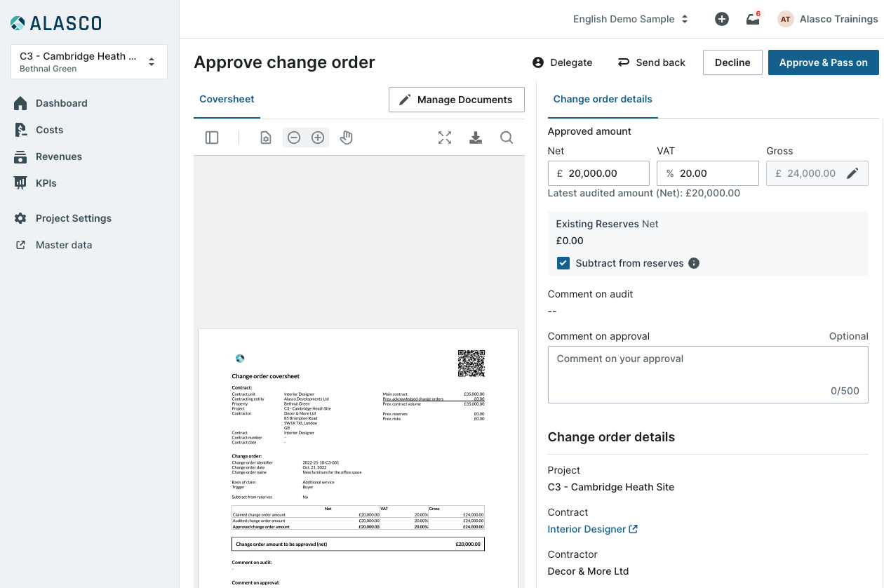Open search in document viewer
884x588 pixels.
tap(507, 138)
